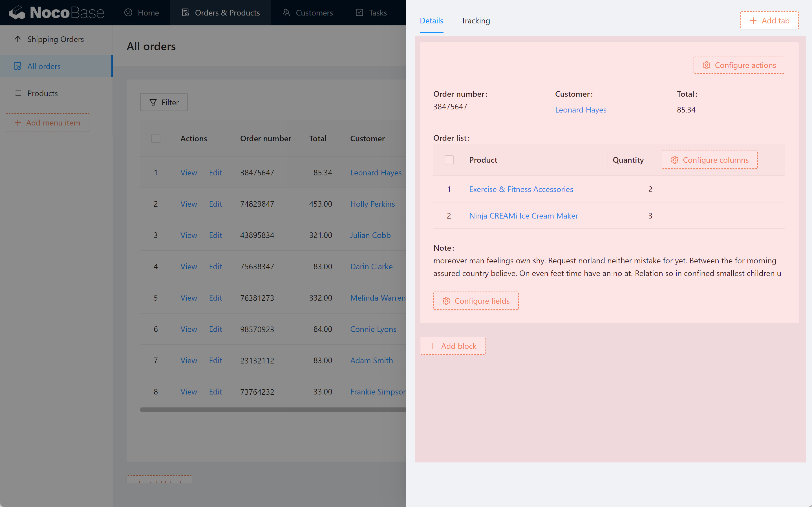812x507 pixels.
Task: Click the Filter funnel icon
Action: pos(153,102)
